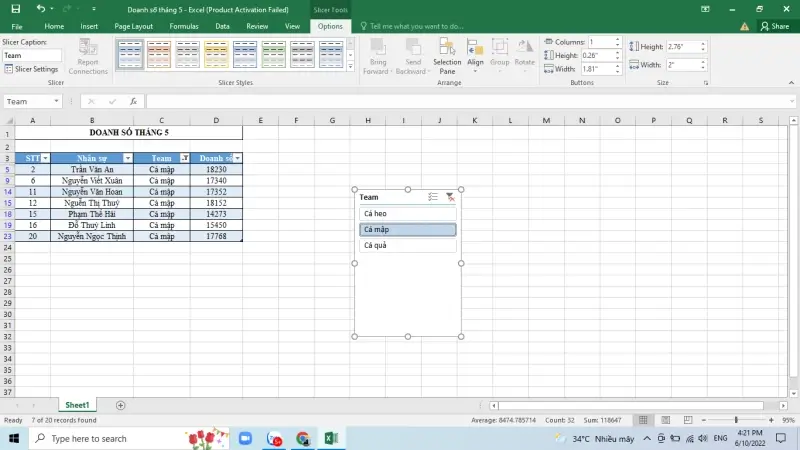Click the Clear Filter icon on Team slicer
Image resolution: width=800 pixels, height=450 pixels.
click(x=449, y=197)
